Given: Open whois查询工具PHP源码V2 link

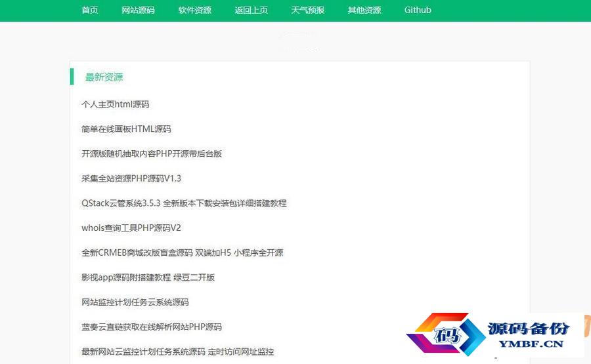Looking at the screenshot, I should point(131,228).
